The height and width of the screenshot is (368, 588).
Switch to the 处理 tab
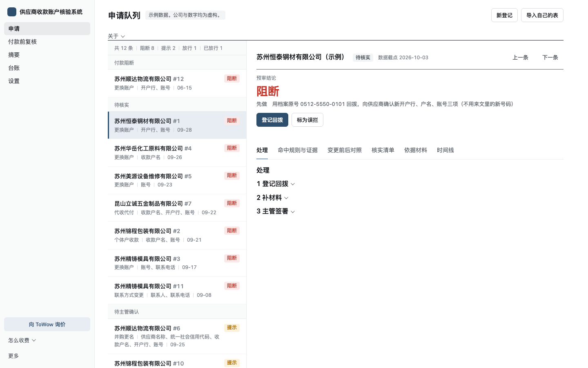(x=262, y=150)
